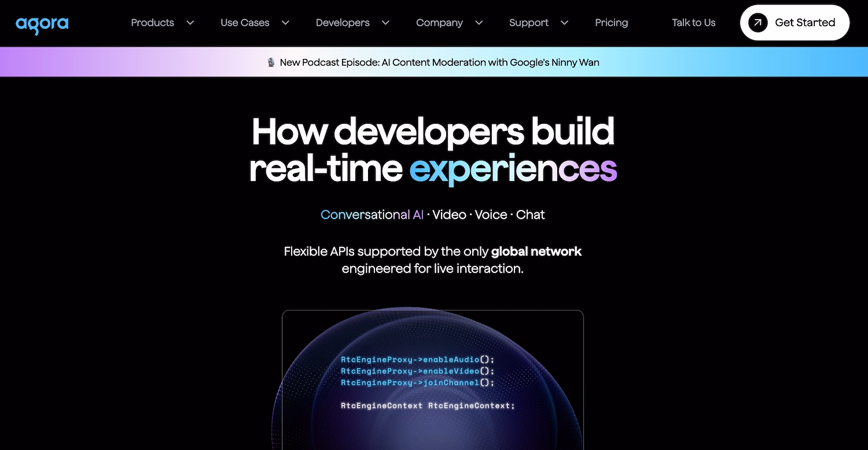Open the Support menu
The image size is (868, 450).
[529, 23]
